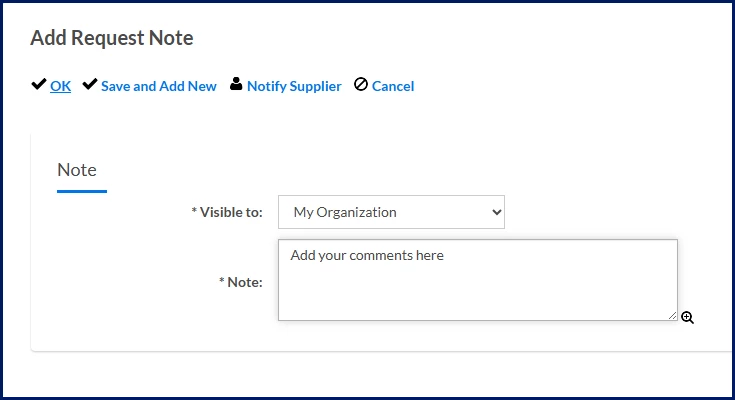Open the Visible to dropdown
This screenshot has width=735, height=400.
coord(391,212)
